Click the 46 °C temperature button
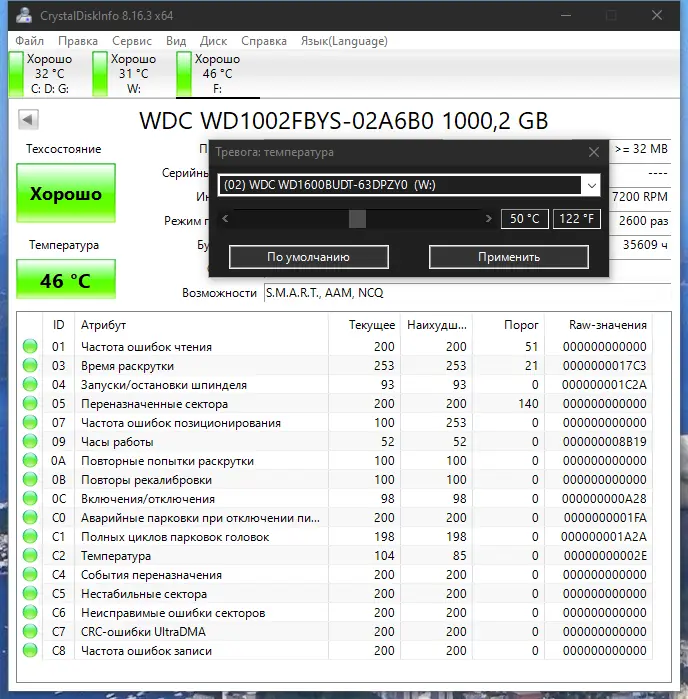The image size is (688, 699). click(x=66, y=280)
